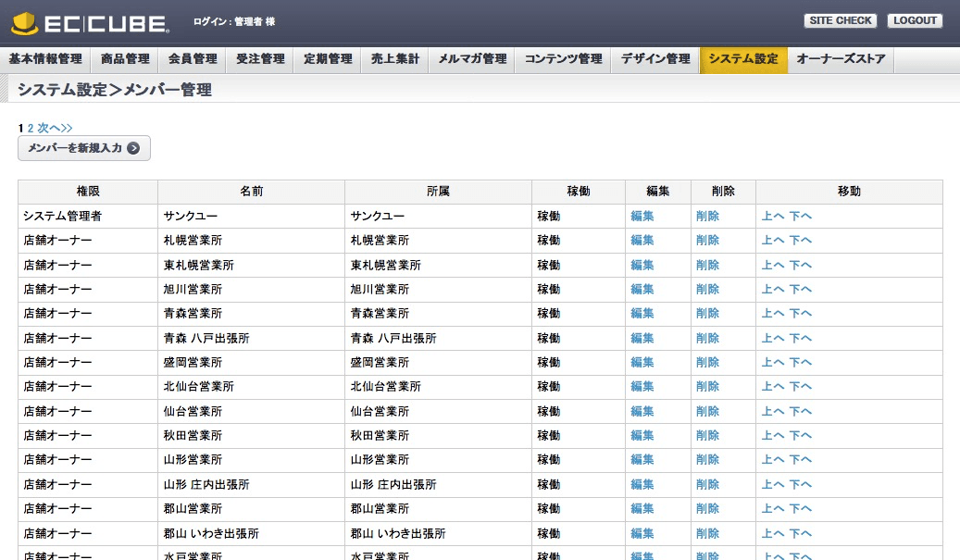Edit the 札幌営業所 member row
This screenshot has width=960, height=560.
click(x=642, y=241)
